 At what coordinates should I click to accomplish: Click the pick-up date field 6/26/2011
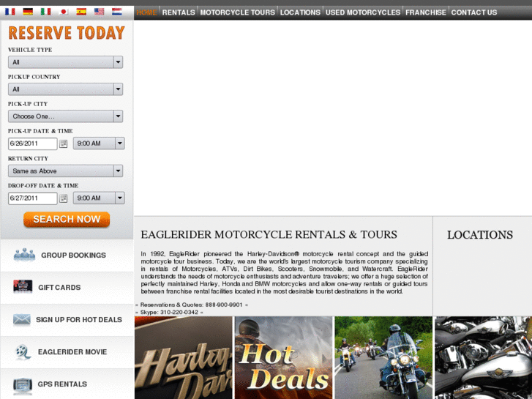(x=33, y=143)
